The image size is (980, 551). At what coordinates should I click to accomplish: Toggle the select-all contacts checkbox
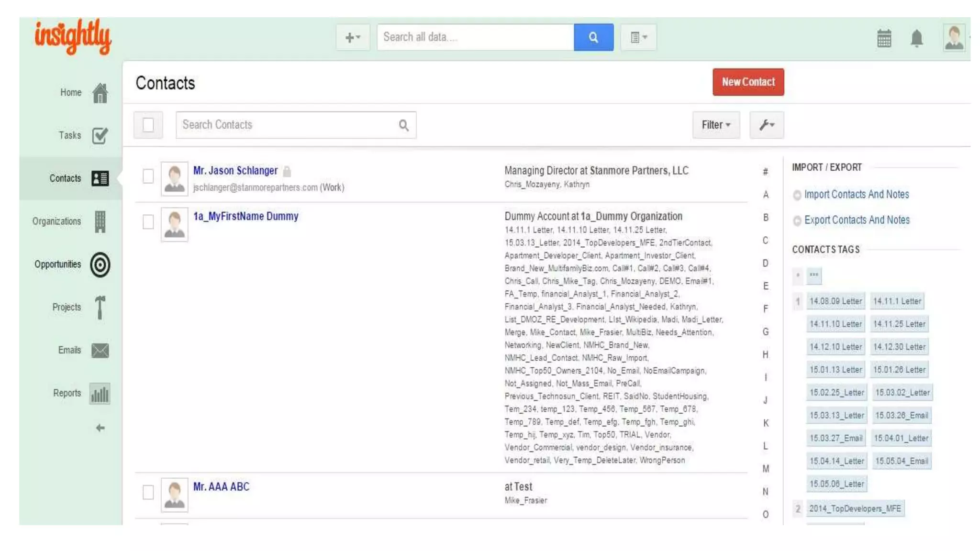pos(148,125)
